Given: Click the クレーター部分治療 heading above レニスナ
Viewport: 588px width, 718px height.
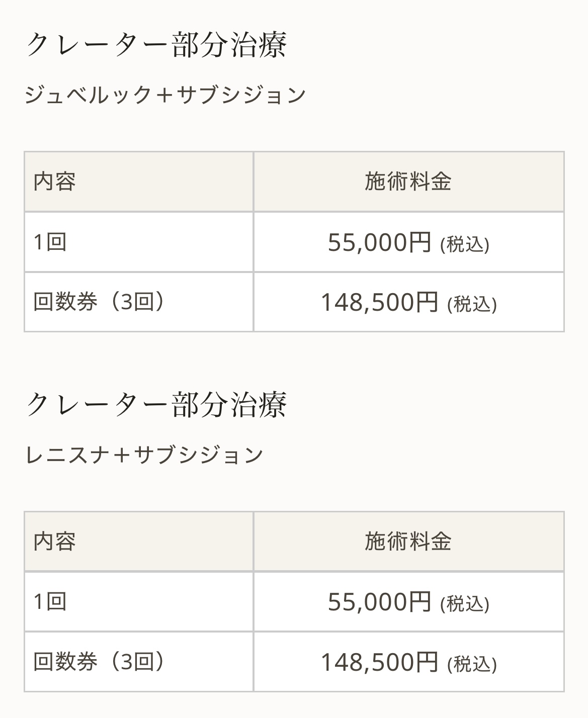Looking at the screenshot, I should click(156, 405).
